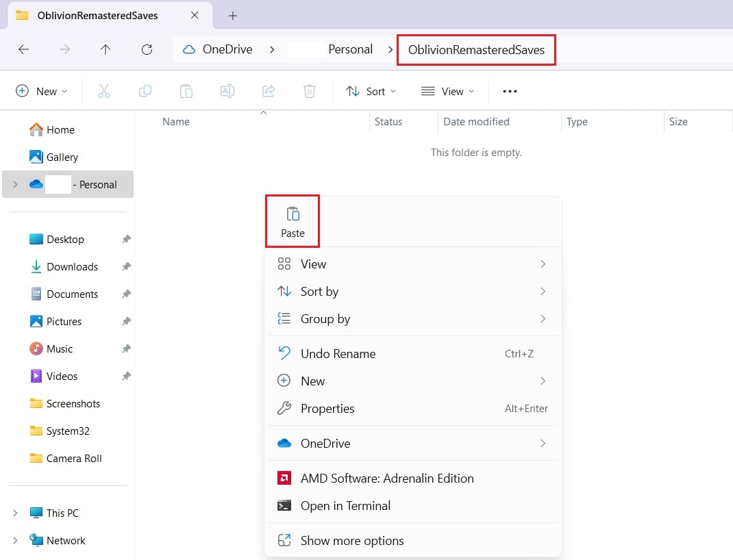The height and width of the screenshot is (560, 733).
Task: Click the pin icon next to Documents
Action: (x=126, y=294)
